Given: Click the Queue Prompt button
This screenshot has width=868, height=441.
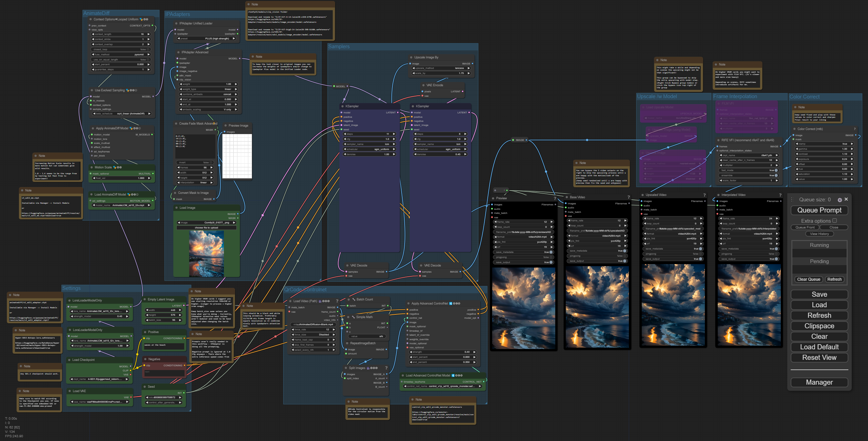Looking at the screenshot, I should pos(819,210).
